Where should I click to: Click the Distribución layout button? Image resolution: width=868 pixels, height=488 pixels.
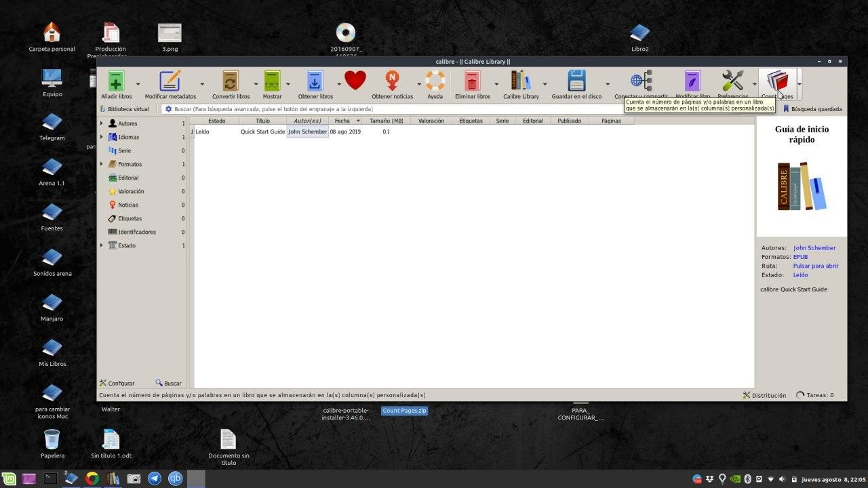pyautogui.click(x=764, y=395)
